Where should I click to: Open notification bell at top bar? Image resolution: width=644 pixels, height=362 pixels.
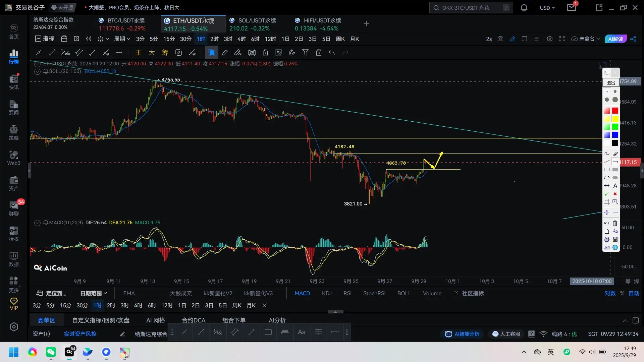[524, 8]
